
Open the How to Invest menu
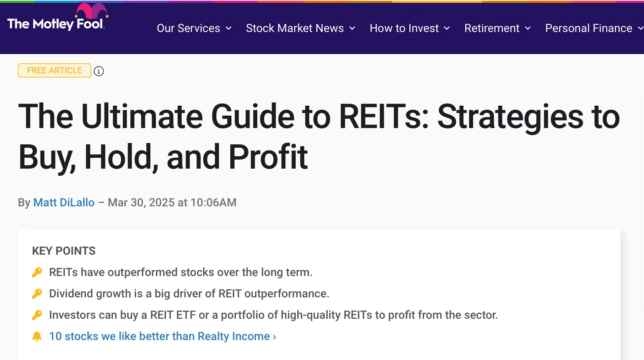[410, 28]
